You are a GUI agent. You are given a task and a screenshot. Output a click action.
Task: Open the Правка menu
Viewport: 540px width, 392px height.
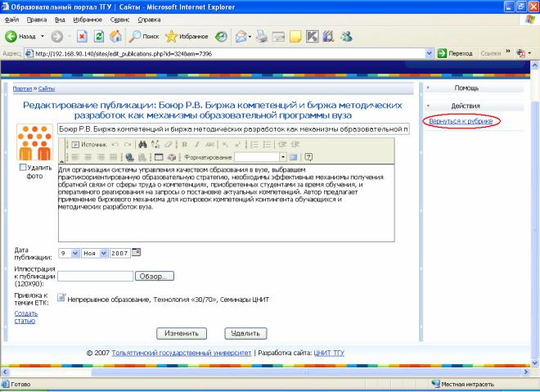[37, 20]
